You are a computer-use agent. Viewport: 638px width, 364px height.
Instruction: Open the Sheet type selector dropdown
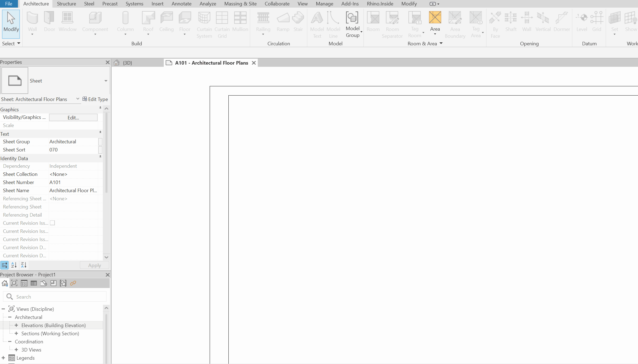click(106, 81)
